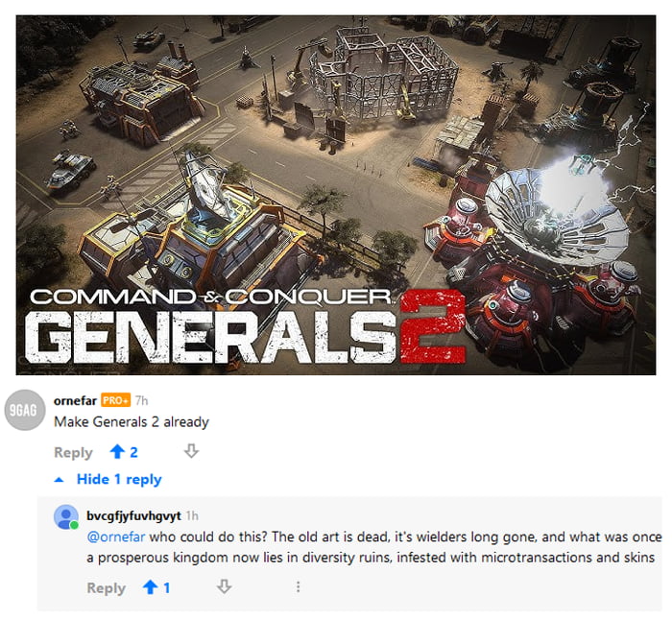Open bvcgfjyfuvhgvyt's username profile link
672x620 pixels.
(x=133, y=516)
